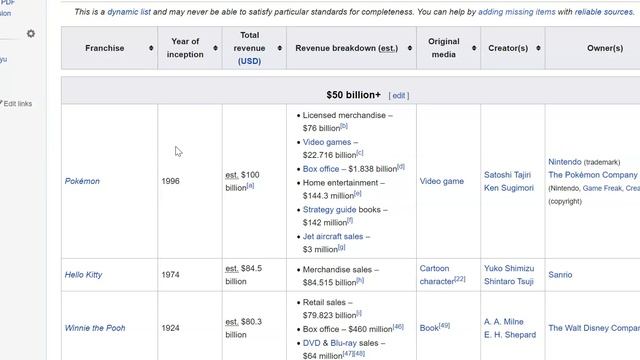Screen dimensions: 640x360
Task: Select the 1974 year cell
Action: [190, 275]
